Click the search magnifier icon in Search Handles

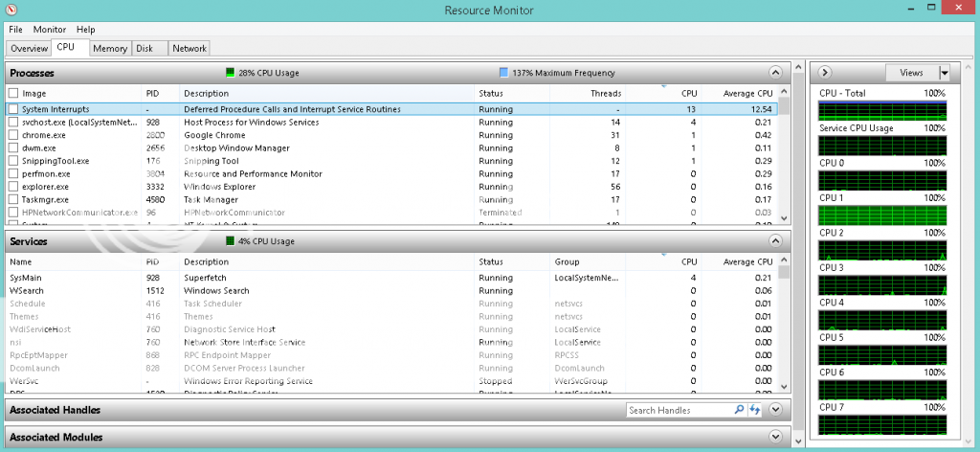[x=739, y=410]
